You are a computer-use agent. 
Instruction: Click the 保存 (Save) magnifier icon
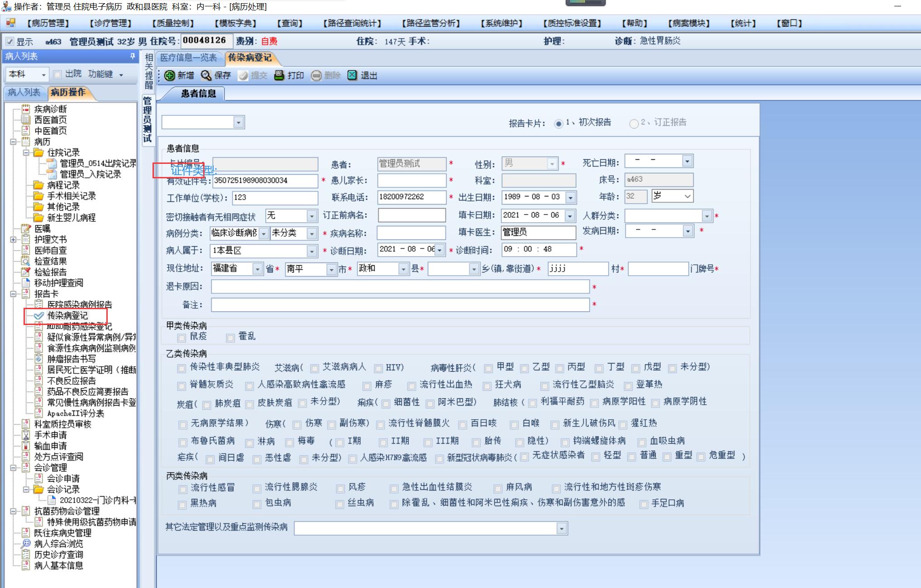pyautogui.click(x=206, y=76)
